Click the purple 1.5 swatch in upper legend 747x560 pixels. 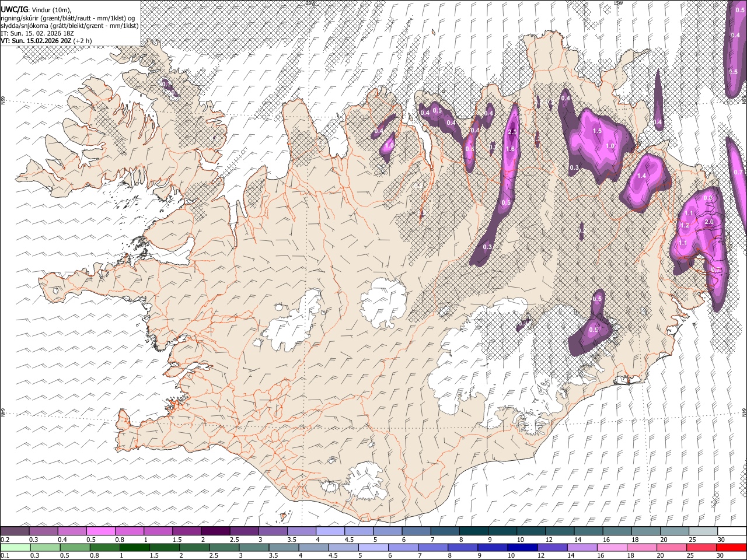click(187, 531)
